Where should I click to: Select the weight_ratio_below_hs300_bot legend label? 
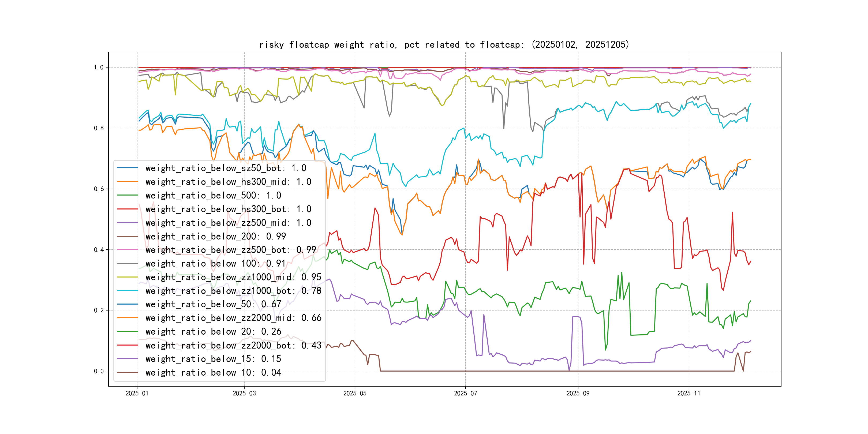pyautogui.click(x=228, y=209)
